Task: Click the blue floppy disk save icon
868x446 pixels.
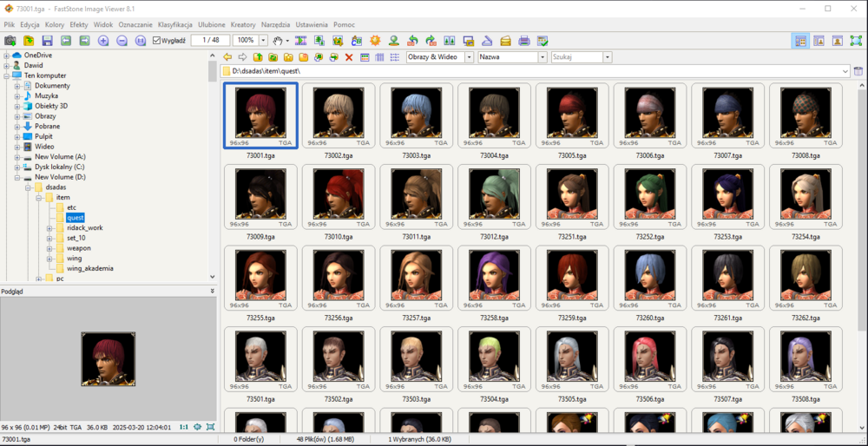Action: (x=47, y=41)
